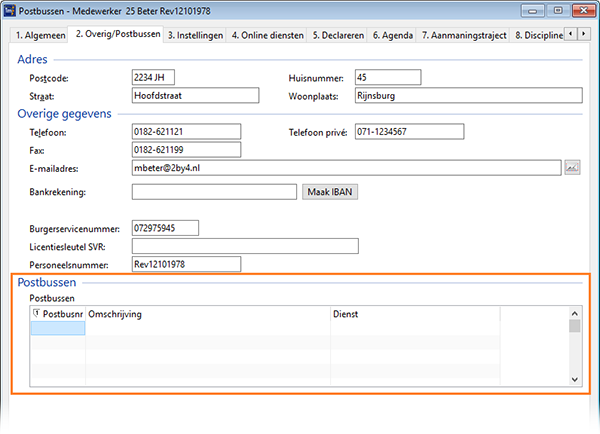Image resolution: width=600 pixels, height=434 pixels.
Task: Click the Fax field with 0182-621199
Action: [186, 150]
